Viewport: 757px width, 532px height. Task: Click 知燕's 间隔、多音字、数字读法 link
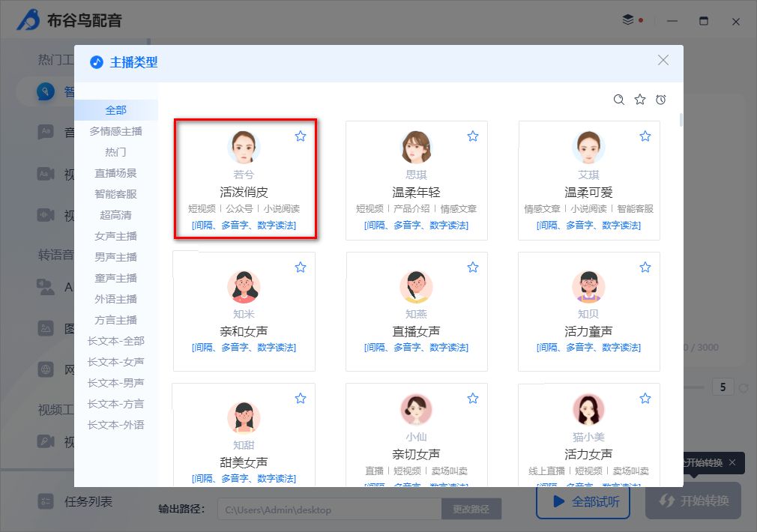[x=416, y=347]
